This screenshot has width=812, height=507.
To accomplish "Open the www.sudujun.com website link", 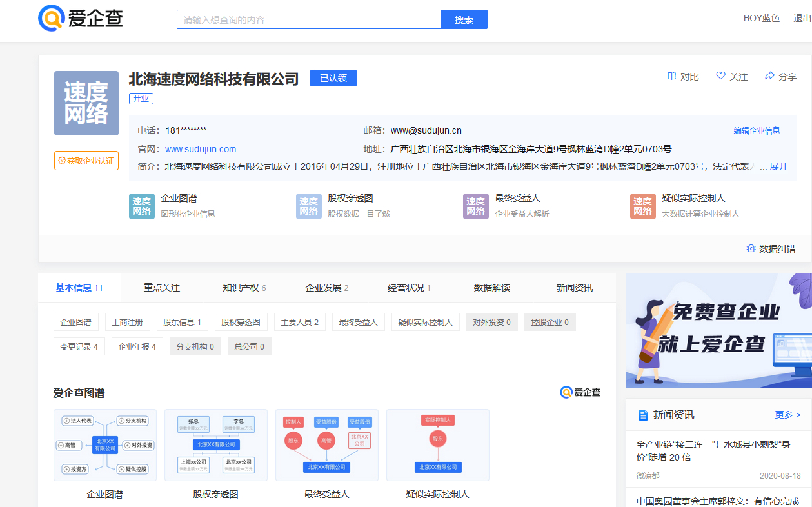I will coord(201,149).
